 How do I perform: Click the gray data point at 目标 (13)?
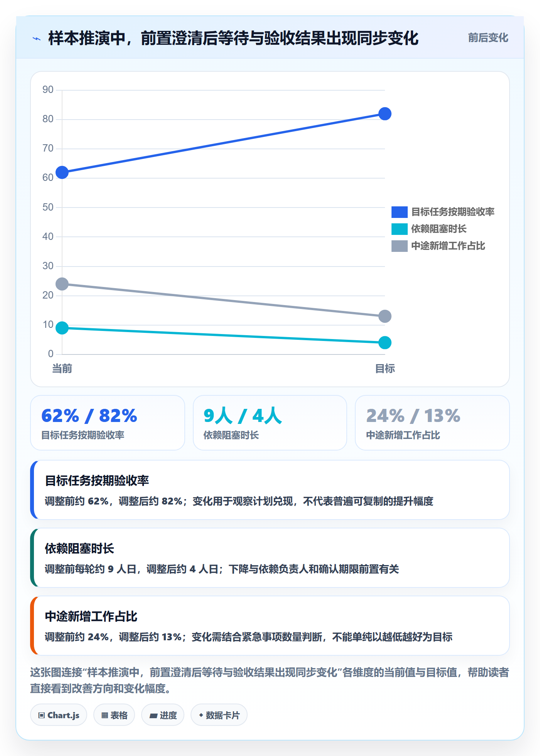tap(385, 316)
